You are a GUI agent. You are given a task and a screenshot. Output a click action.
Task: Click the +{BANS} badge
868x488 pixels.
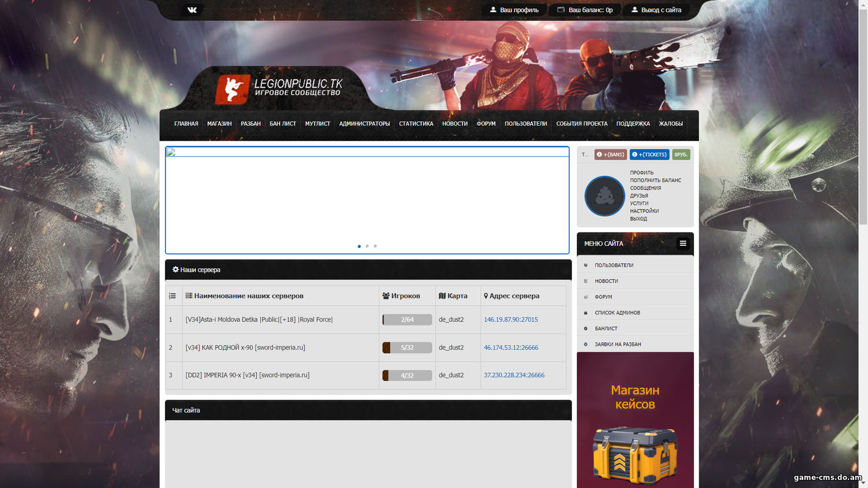(610, 154)
